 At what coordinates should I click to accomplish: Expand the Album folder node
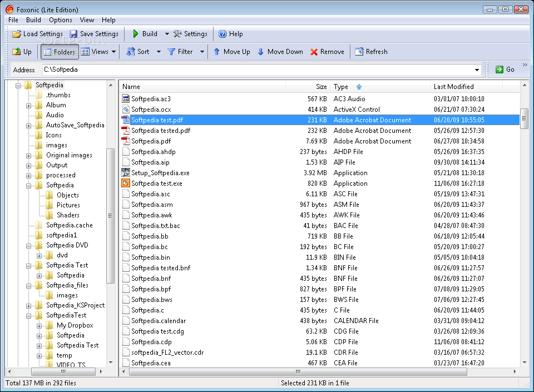point(28,106)
